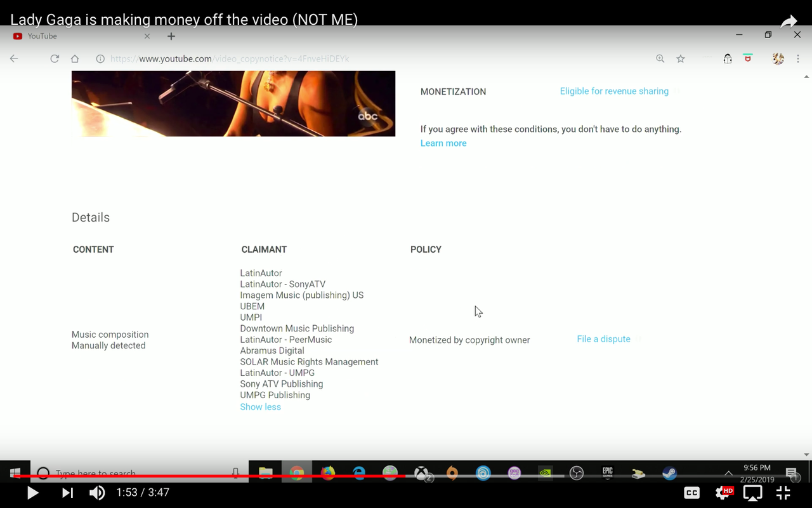Open Firefox from the taskbar
This screenshot has width=812, height=508.
coord(328,473)
